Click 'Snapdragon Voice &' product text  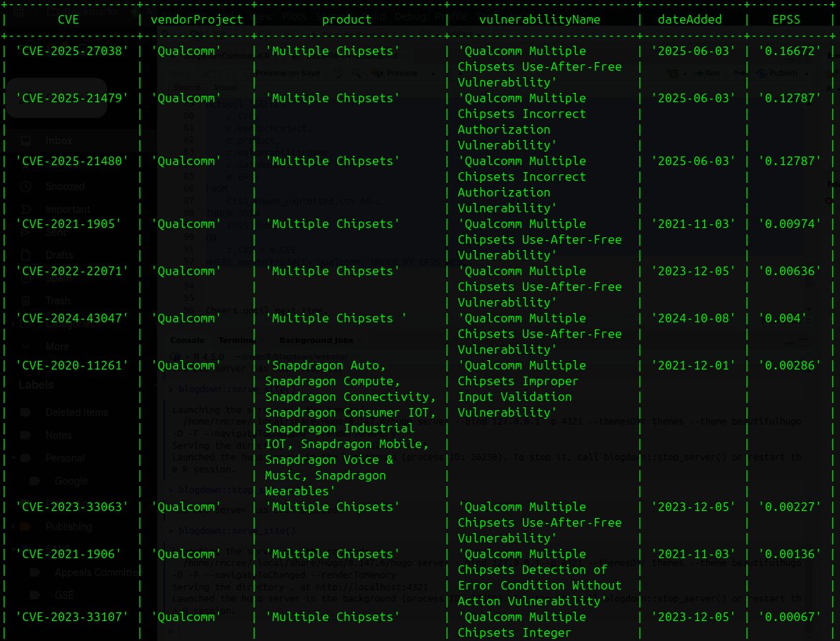(329, 460)
